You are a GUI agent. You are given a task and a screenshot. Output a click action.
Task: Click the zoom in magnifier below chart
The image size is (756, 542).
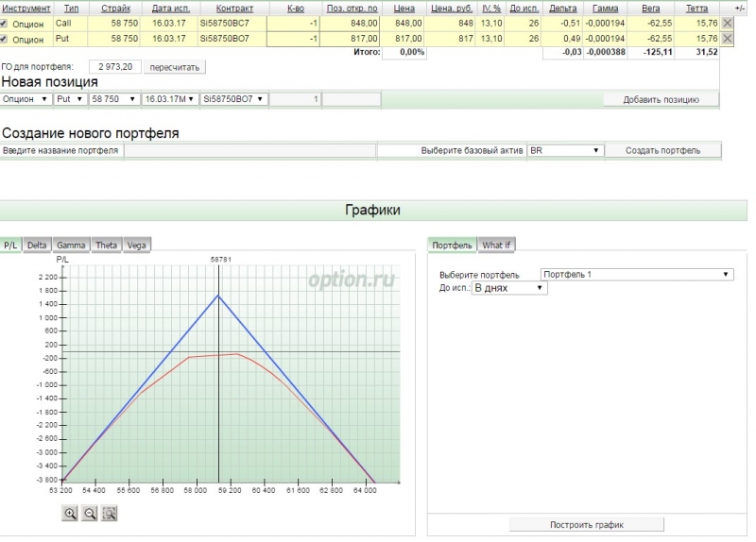[x=70, y=513]
